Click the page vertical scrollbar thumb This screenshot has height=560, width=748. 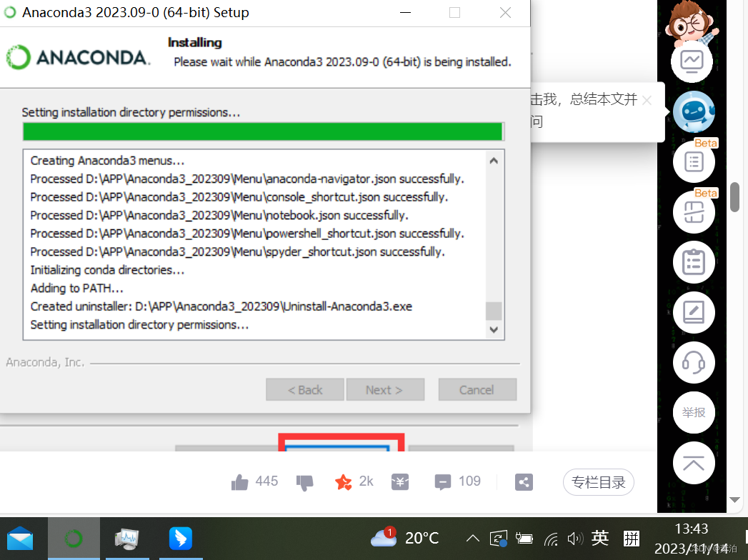[734, 196]
